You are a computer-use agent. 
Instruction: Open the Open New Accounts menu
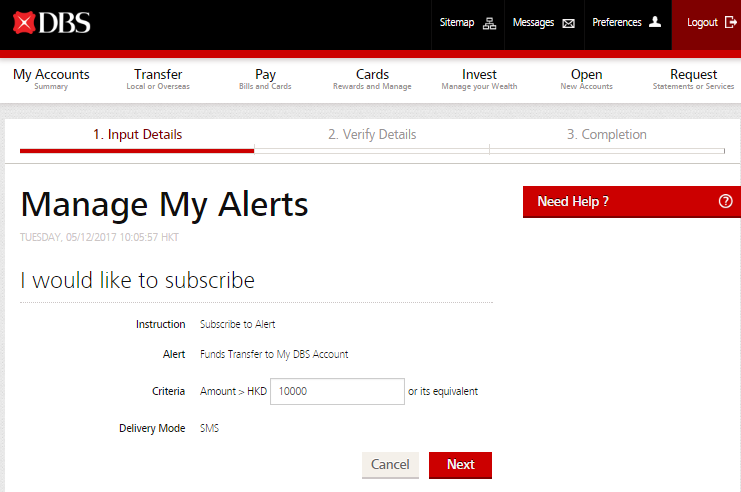click(586, 79)
